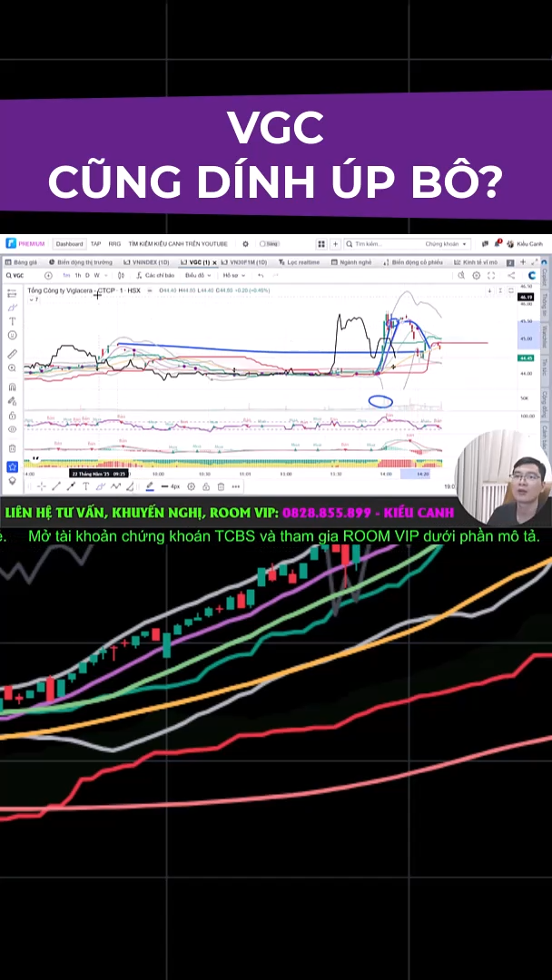552x980 pixels.
Task: Expand the Chứng khoán dropdown
Action: [447, 244]
